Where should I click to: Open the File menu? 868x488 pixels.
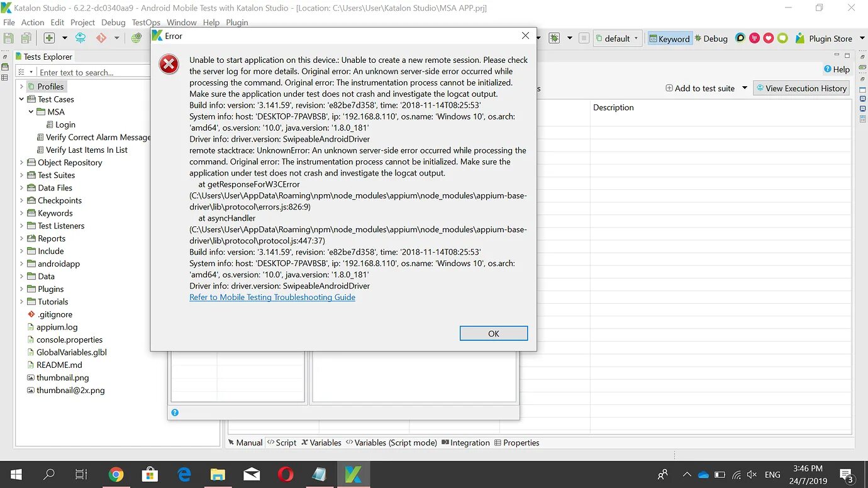pos(9,22)
